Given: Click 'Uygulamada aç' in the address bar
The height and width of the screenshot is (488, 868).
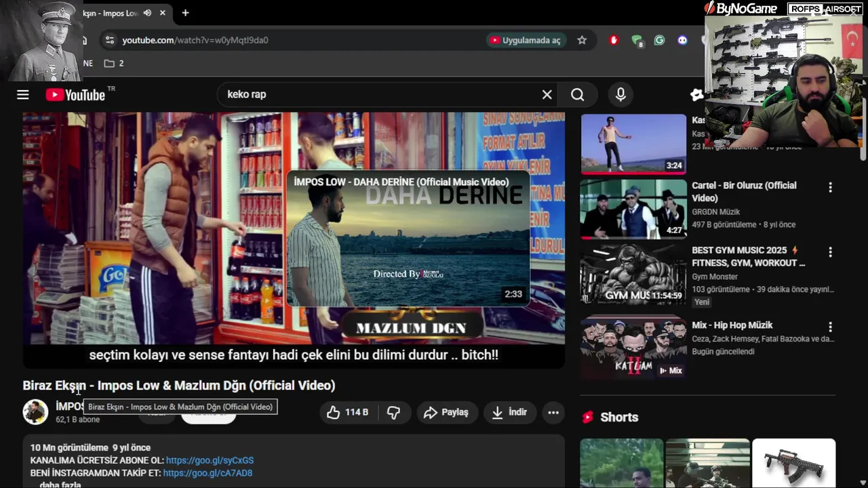Looking at the screenshot, I should 526,40.
